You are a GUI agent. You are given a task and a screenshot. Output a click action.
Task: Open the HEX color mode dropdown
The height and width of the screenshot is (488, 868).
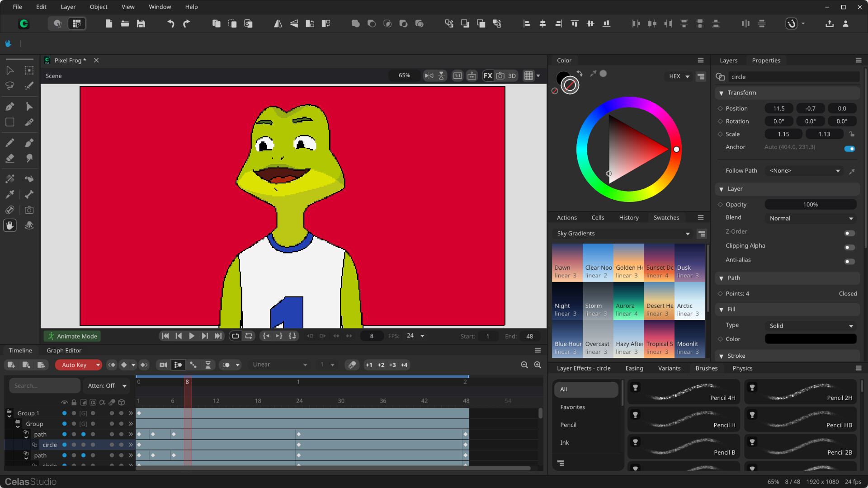(679, 76)
